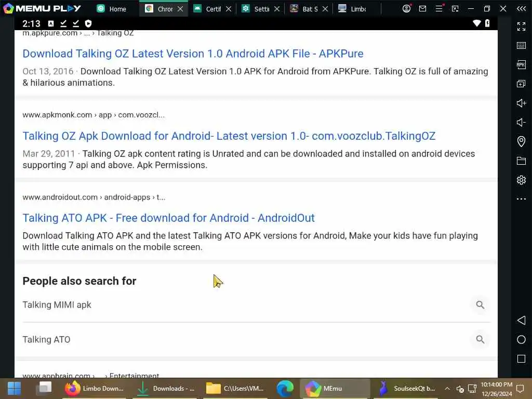Image resolution: width=532 pixels, height=399 pixels.
Task: Click the 'People also search for' heading
Action: tap(79, 281)
